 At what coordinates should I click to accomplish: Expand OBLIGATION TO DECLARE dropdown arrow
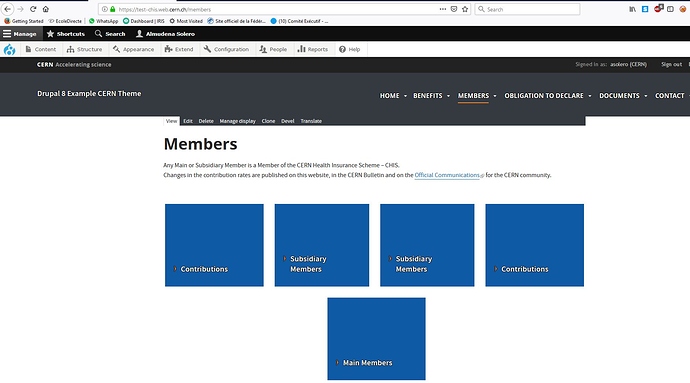(590, 96)
